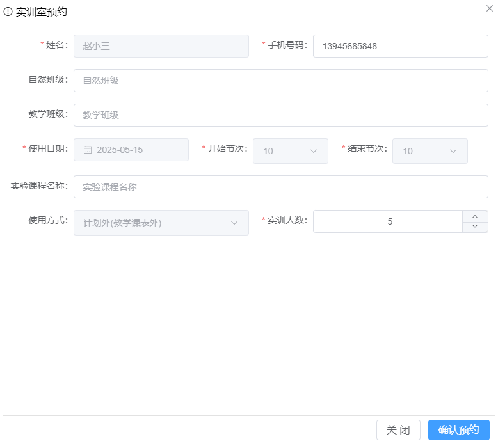This screenshot has width=498, height=448.
Task: Select the 教学班级 input field
Action: (280, 115)
